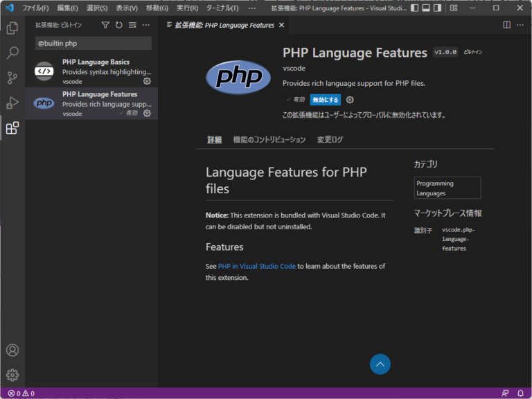
Task: Switch to the 変更ログ tab
Action: point(330,139)
